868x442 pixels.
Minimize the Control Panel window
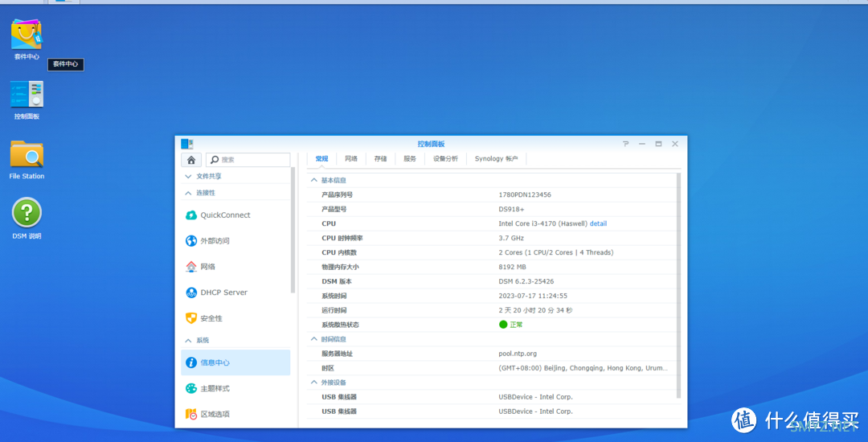point(642,144)
